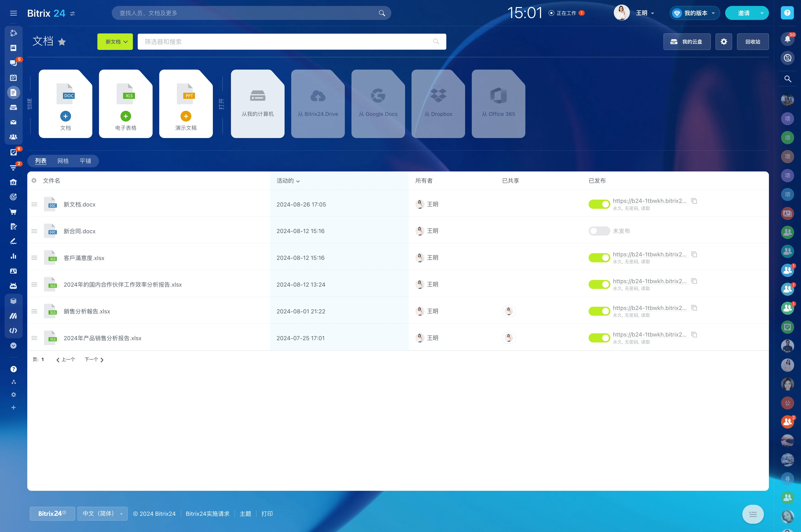The image size is (801, 532).
Task: Open the developer code icon in sidebar
Action: click(x=14, y=331)
